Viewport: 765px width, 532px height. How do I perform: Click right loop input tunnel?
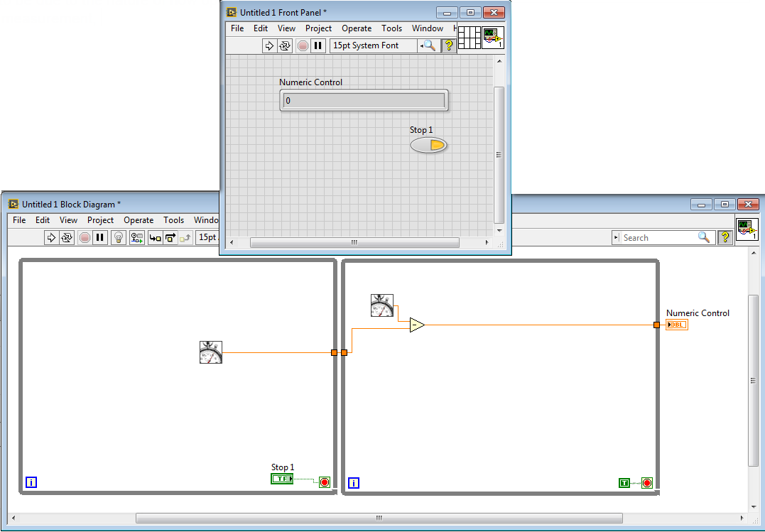(x=344, y=352)
